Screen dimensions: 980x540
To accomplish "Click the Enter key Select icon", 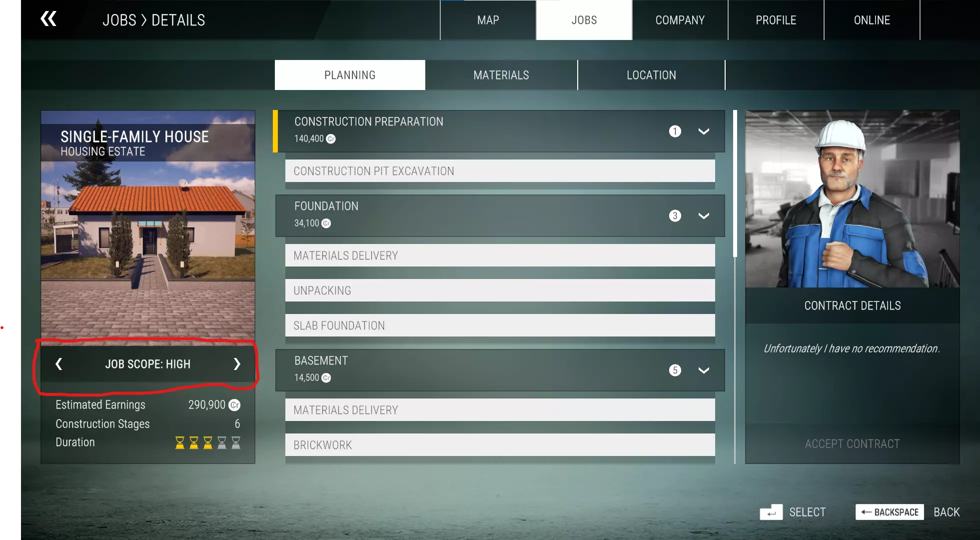I will pos(771,512).
